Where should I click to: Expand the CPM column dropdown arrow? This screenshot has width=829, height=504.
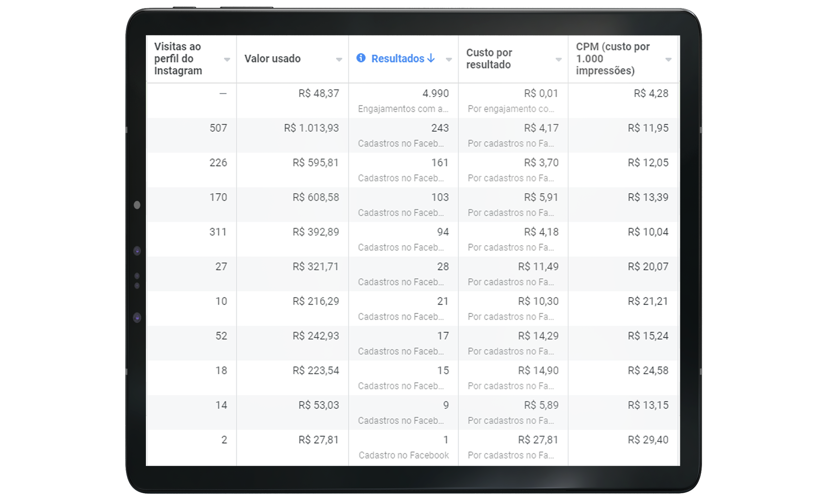[x=668, y=60]
